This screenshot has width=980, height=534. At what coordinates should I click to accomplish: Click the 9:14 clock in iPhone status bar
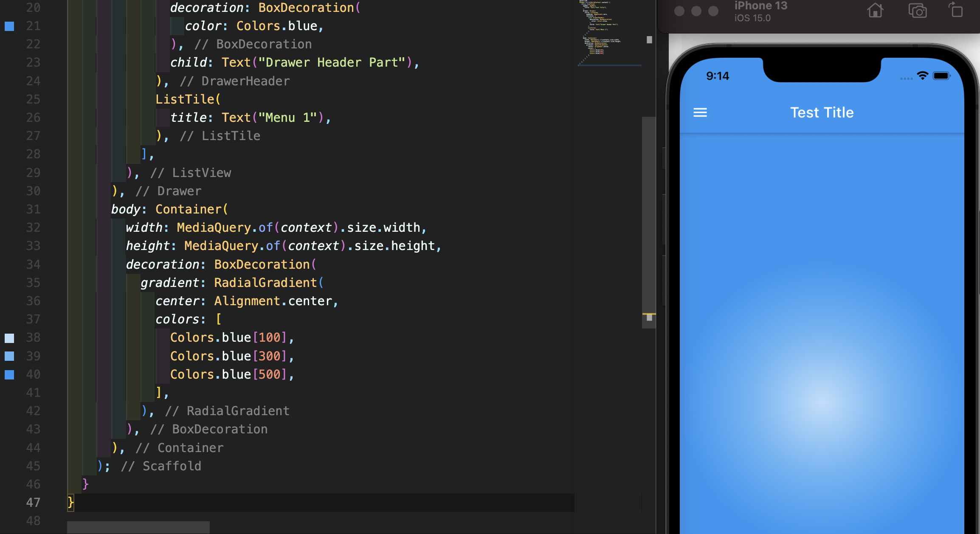coord(717,76)
